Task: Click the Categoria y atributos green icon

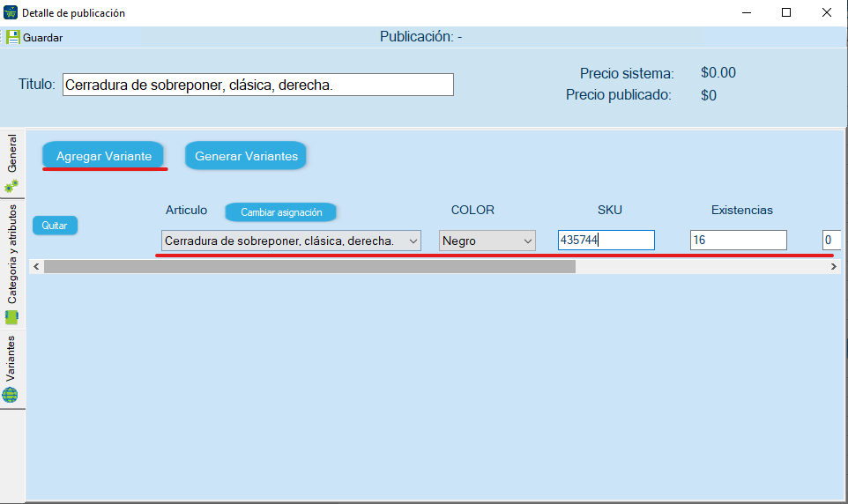Action: [11, 317]
